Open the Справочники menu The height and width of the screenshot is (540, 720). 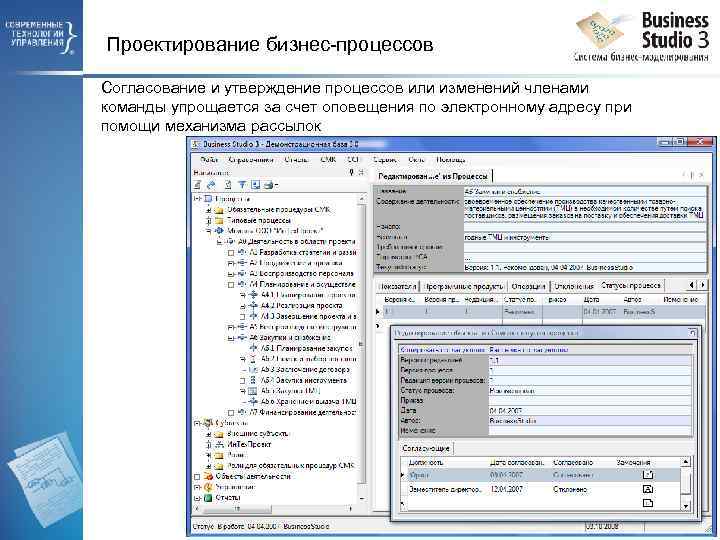point(250,160)
